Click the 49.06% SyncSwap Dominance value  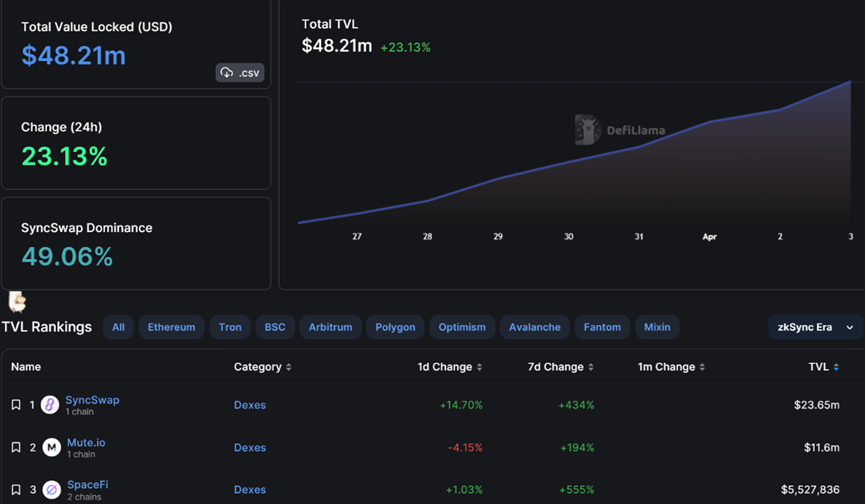pos(67,256)
